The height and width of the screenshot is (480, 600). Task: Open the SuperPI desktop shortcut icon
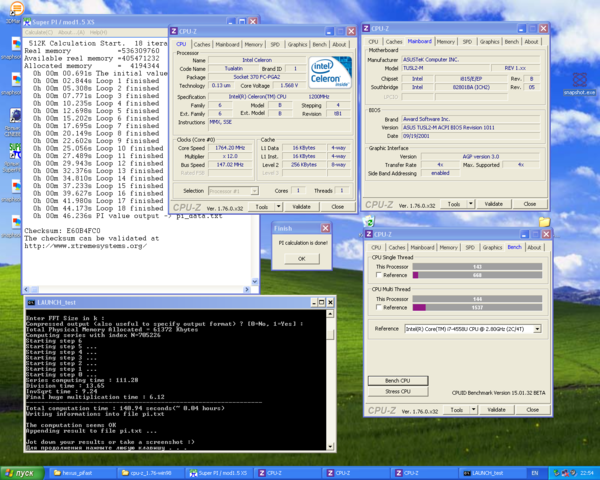pyautogui.click(x=15, y=150)
